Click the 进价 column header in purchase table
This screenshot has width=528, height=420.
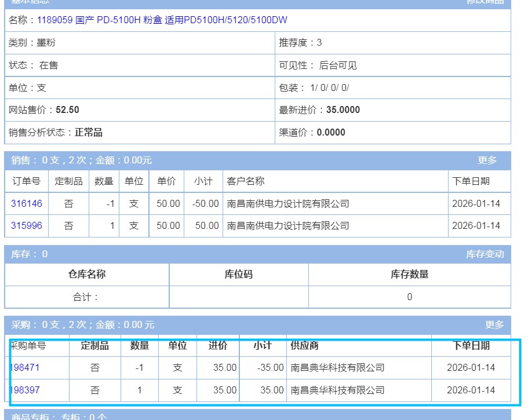tap(218, 346)
